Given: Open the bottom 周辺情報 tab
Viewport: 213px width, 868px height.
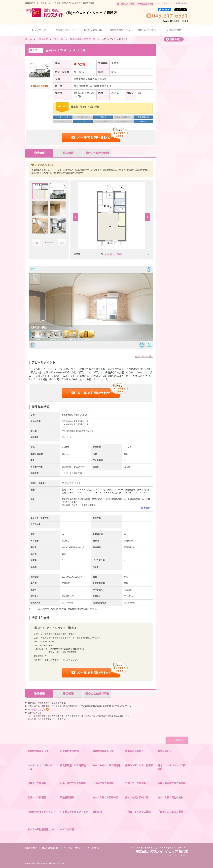Looking at the screenshot, I should 68,694.
